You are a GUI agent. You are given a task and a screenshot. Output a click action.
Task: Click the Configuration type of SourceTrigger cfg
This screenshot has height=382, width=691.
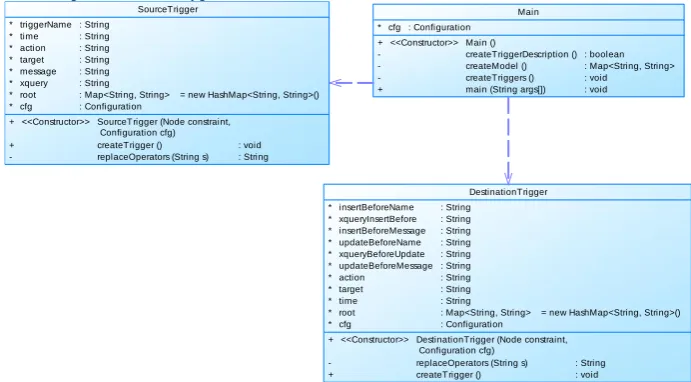tap(113, 106)
